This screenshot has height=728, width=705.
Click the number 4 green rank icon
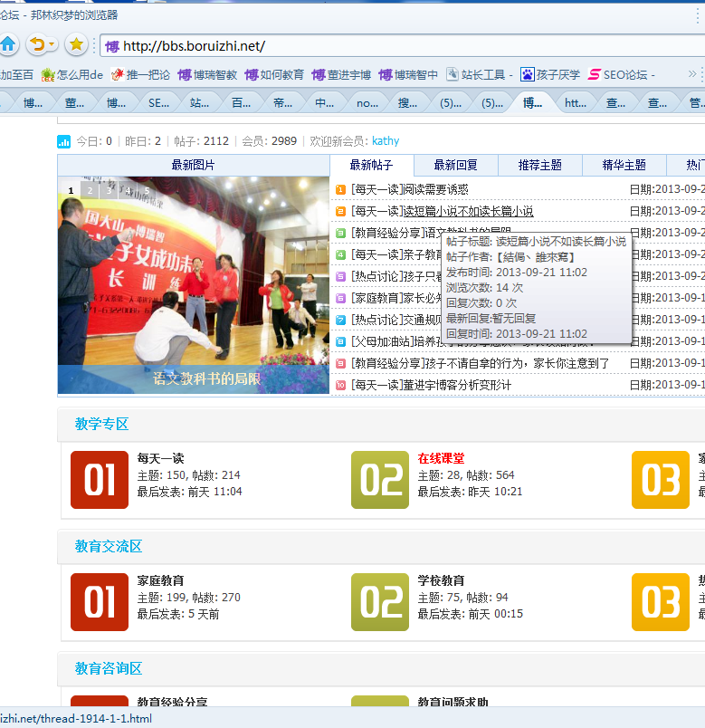(340, 255)
